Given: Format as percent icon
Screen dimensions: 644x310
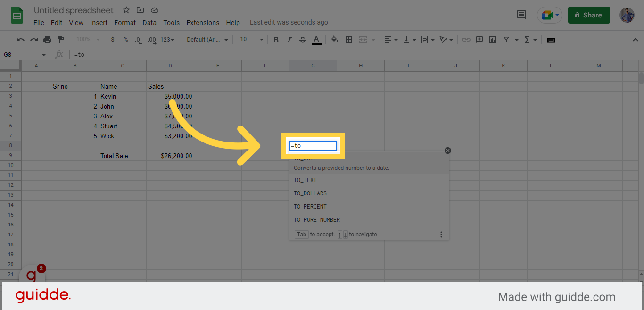Looking at the screenshot, I should (126, 40).
